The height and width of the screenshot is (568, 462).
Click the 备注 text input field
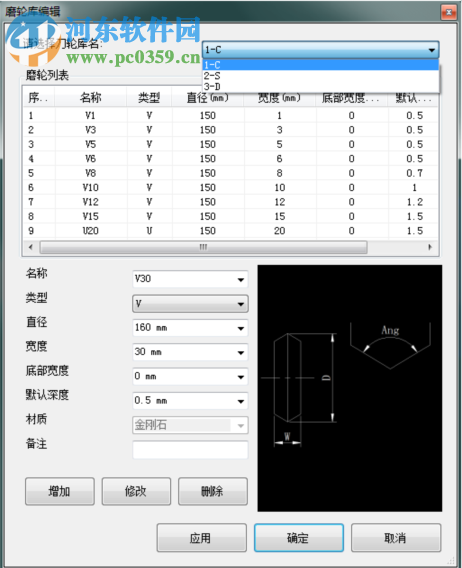pyautogui.click(x=190, y=450)
